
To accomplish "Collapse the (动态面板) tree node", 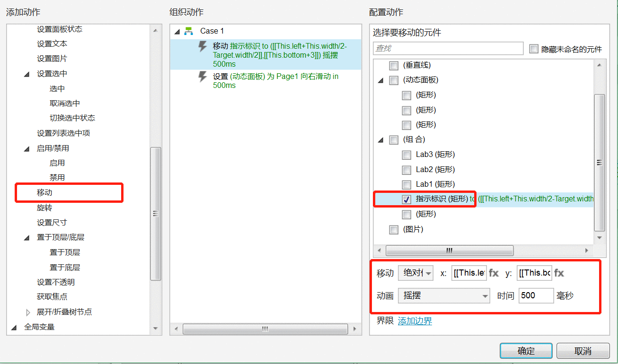I will point(380,81).
